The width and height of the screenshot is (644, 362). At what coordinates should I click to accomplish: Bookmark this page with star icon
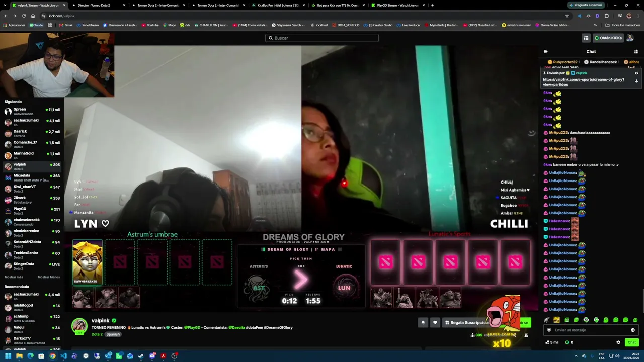pyautogui.click(x=567, y=16)
